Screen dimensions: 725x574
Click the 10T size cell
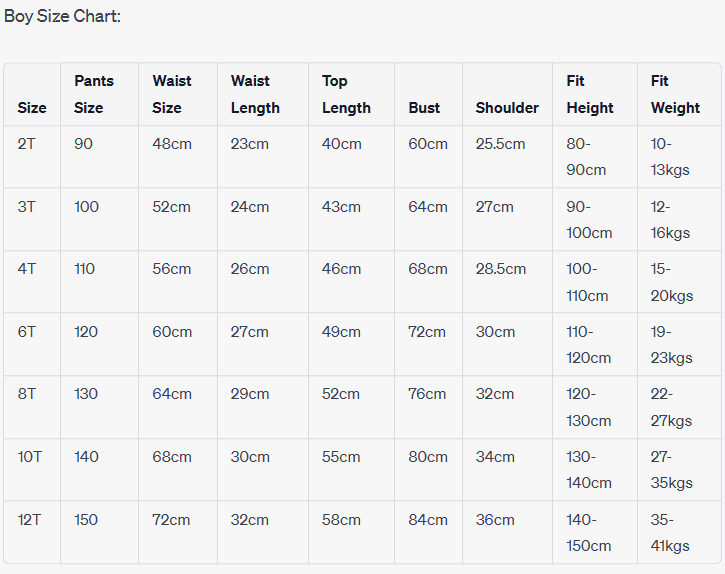point(30,457)
